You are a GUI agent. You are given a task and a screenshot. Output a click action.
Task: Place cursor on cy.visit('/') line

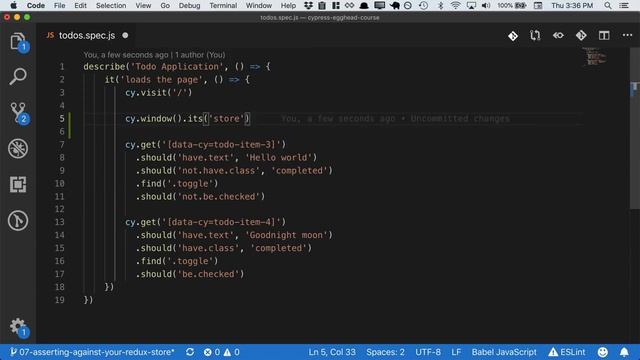click(158, 93)
